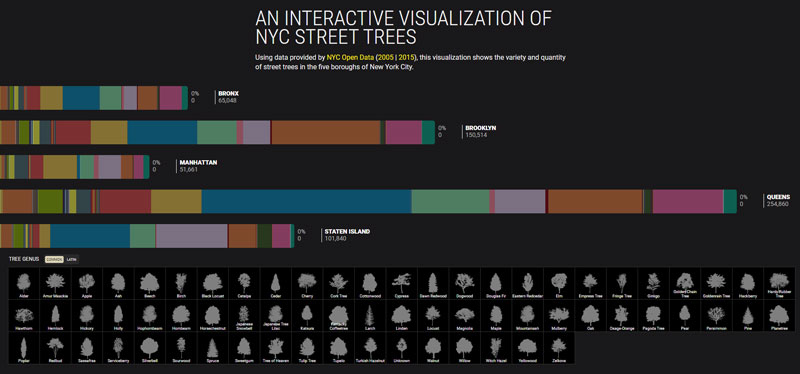Follow the NYC Open Data link
Viewport: 800px width, 374px height.
(x=350, y=58)
